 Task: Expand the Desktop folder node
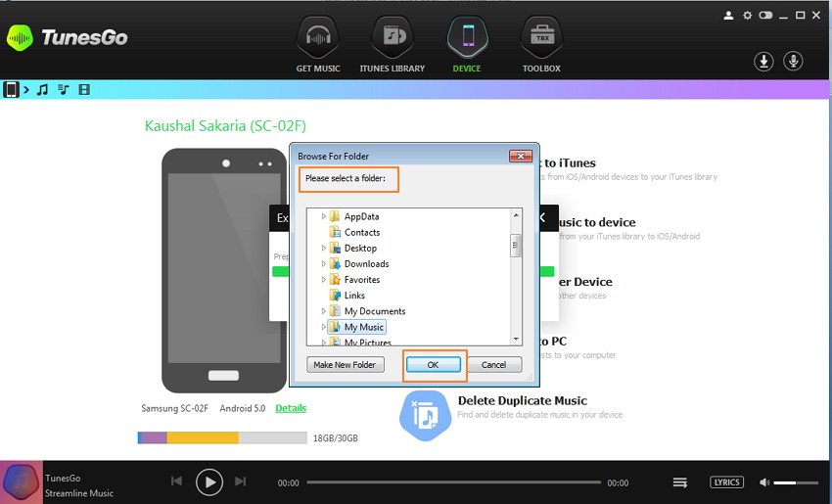pos(323,248)
